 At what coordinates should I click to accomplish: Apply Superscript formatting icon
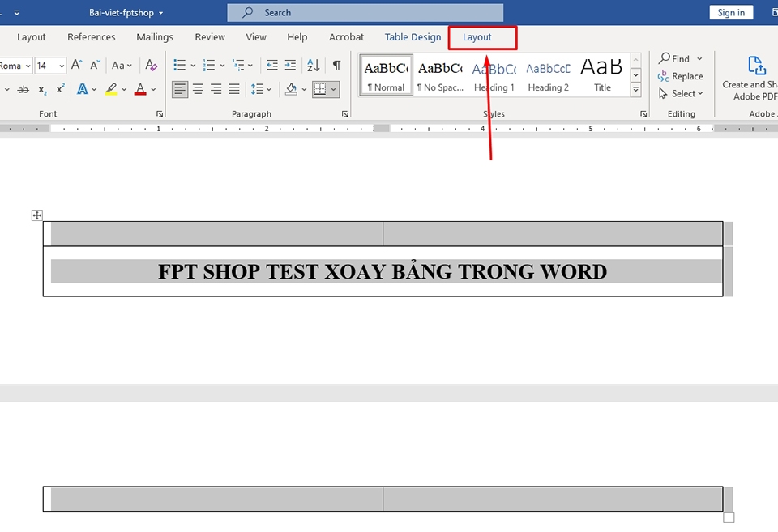coord(59,89)
